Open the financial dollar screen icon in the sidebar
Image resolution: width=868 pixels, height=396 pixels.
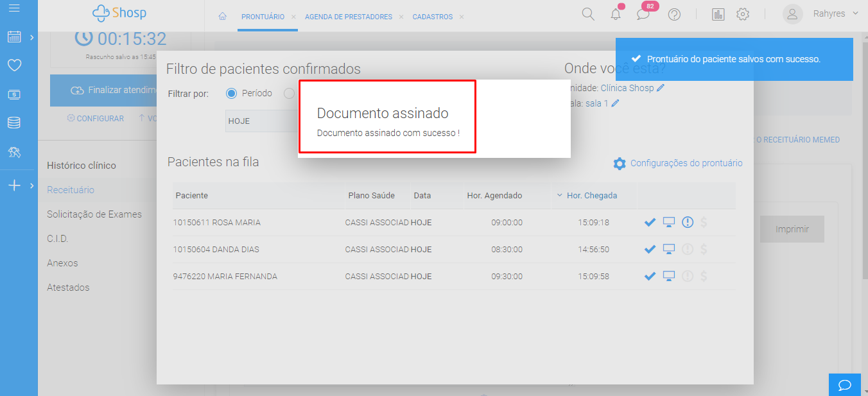click(x=14, y=94)
